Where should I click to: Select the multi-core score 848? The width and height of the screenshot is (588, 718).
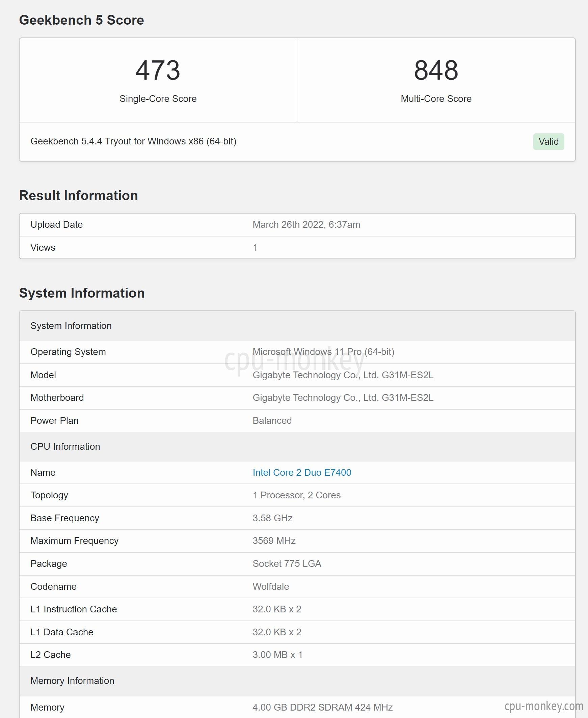[x=436, y=70]
